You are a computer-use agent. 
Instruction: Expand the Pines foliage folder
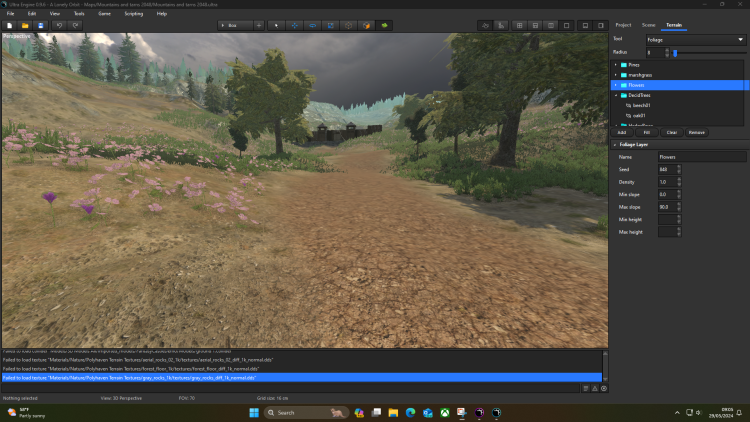pyautogui.click(x=616, y=65)
